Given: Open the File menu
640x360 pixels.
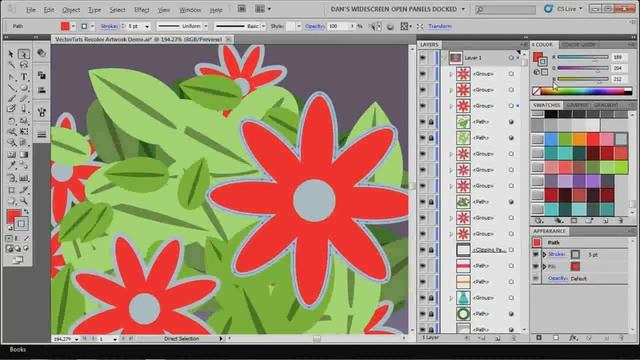Looking at the screenshot, I should 31,9.
